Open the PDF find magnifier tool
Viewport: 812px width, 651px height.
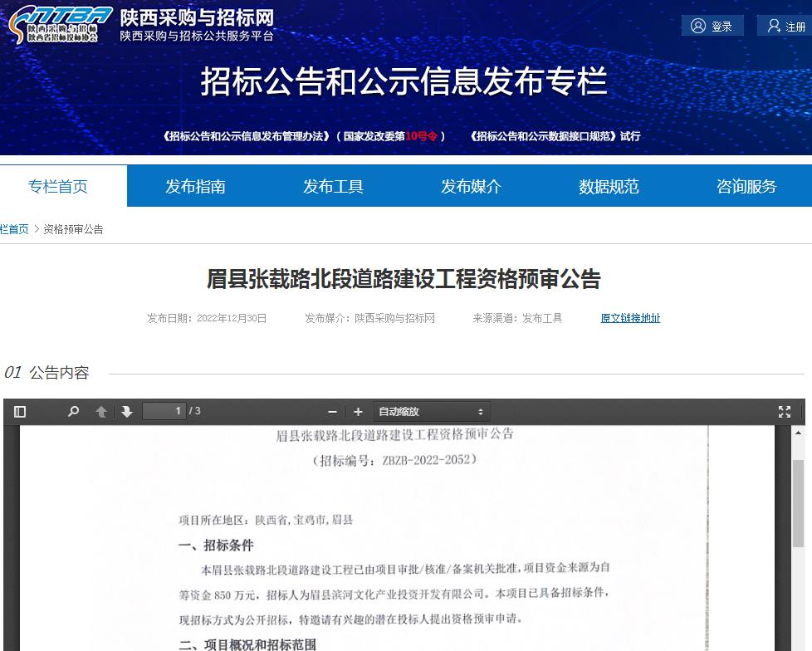click(x=74, y=412)
